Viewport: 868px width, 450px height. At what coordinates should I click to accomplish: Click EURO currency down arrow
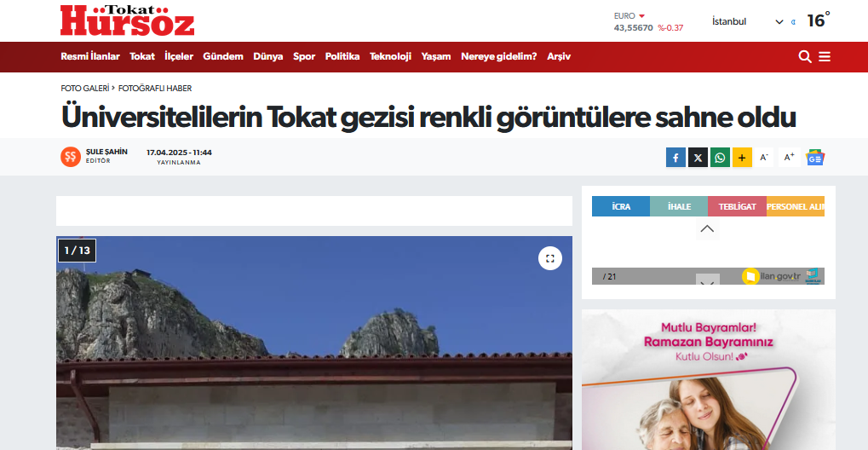641,16
